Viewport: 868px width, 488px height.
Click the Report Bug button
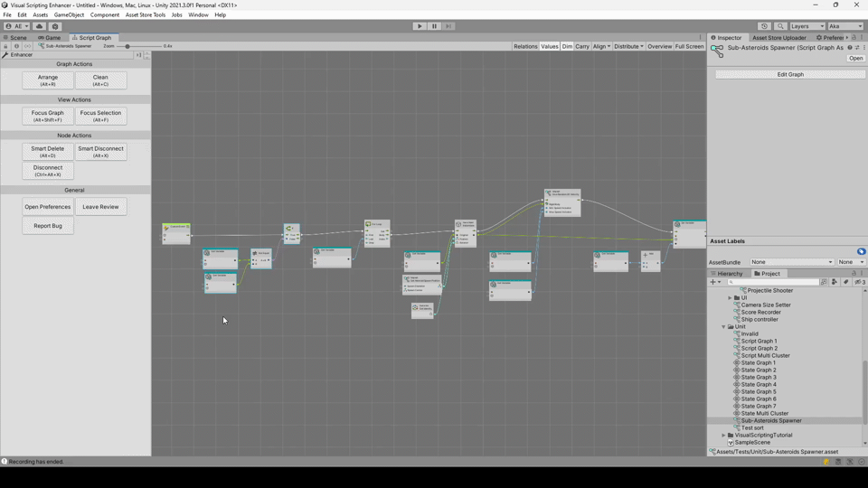(x=48, y=226)
